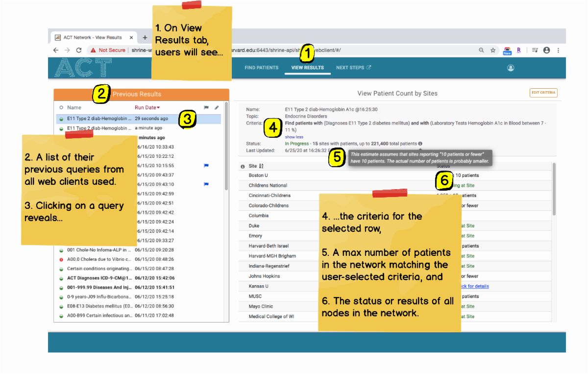Select the A00.0 Cholera due to Vibrio query
Screen dimensions: 588x374
click(x=138, y=259)
